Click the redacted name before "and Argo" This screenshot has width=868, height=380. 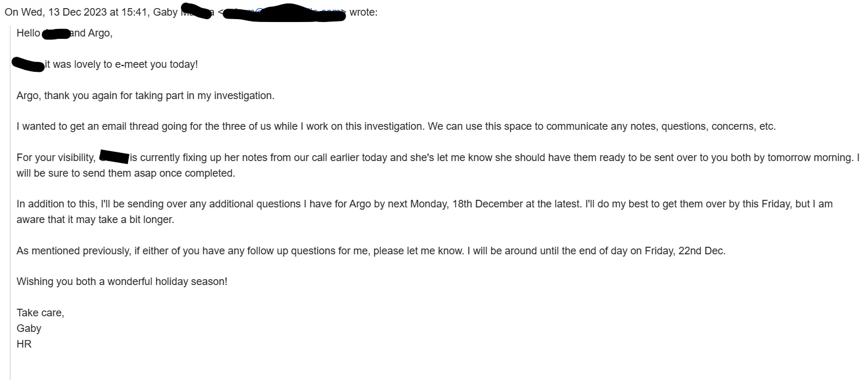[x=56, y=34]
